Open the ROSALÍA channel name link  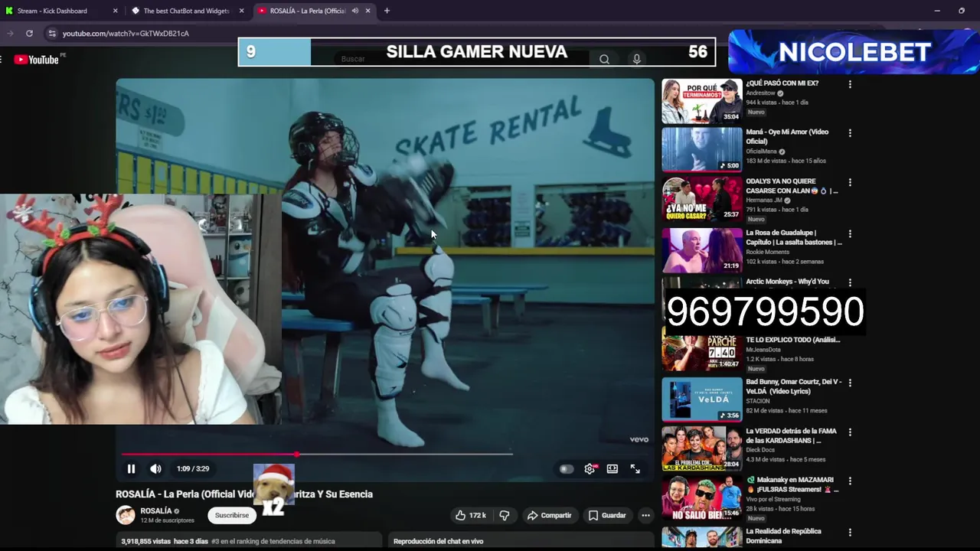coord(156,510)
